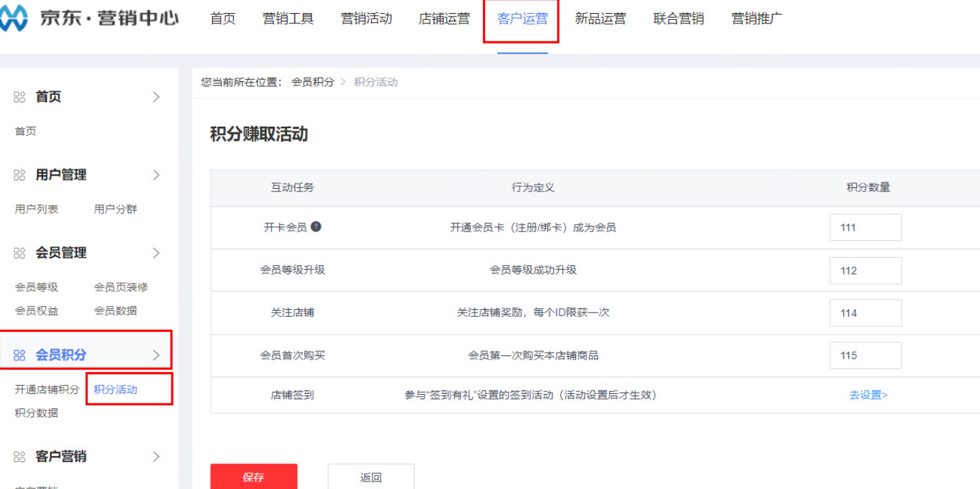The width and height of the screenshot is (980, 489).
Task: Switch to the 营销工具 nav tab
Action: (288, 19)
